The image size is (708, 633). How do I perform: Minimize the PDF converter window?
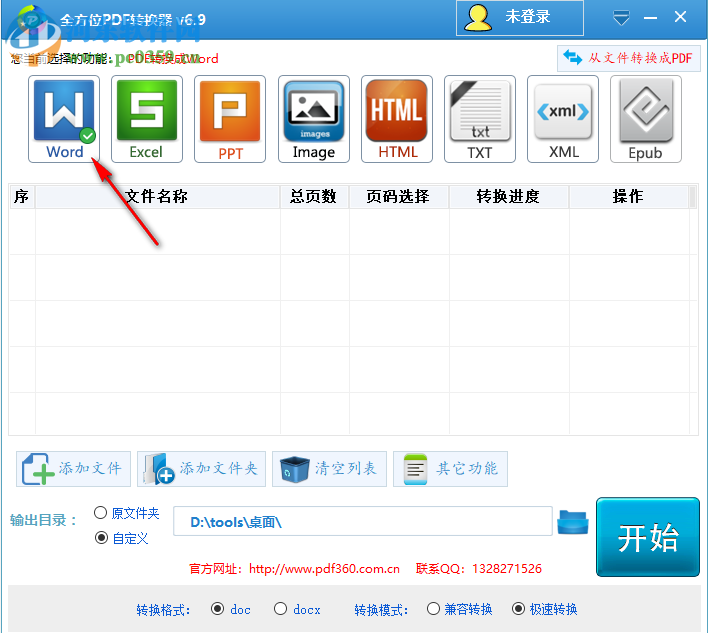tap(651, 18)
